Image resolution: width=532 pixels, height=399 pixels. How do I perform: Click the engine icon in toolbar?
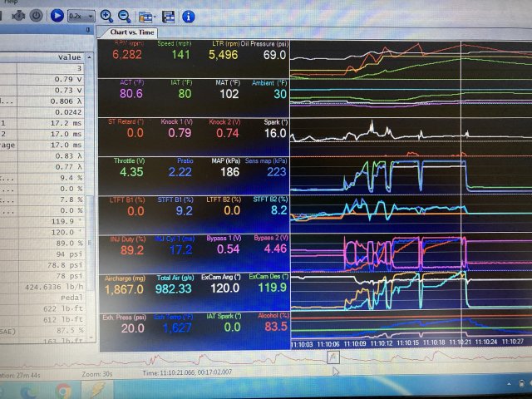click(17, 15)
